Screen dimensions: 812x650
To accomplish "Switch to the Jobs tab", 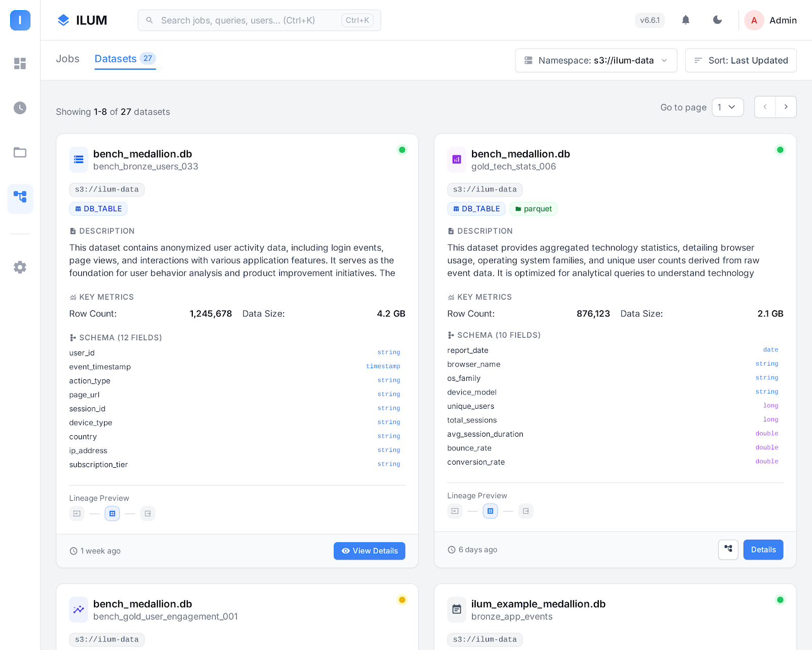I will tap(67, 59).
